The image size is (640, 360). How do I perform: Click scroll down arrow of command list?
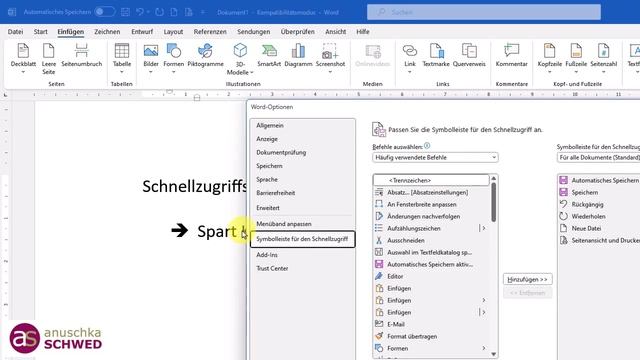(x=493, y=354)
